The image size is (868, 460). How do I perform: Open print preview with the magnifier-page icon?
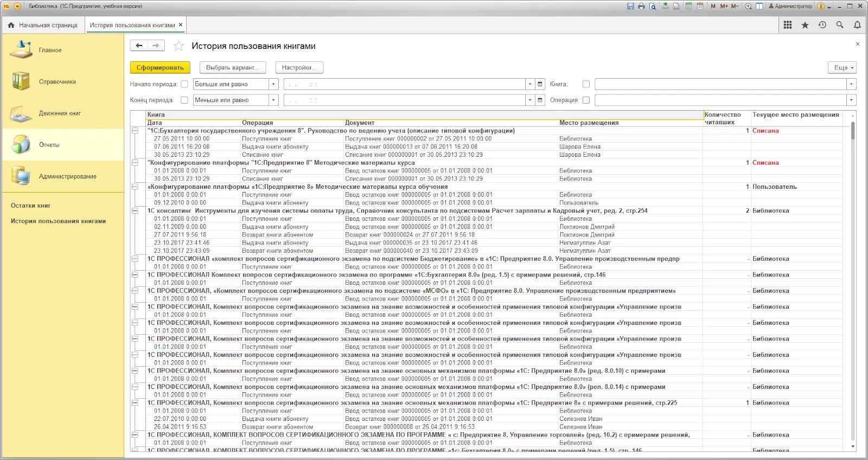tap(653, 6)
